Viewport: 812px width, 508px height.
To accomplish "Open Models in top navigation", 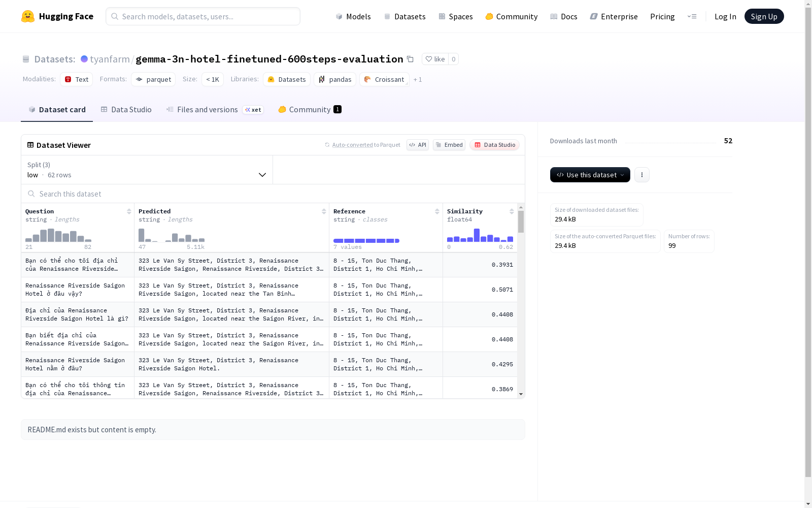I will (x=353, y=16).
